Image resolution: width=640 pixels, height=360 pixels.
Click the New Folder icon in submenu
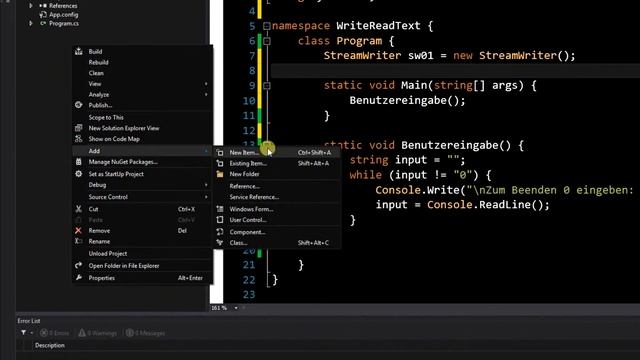tap(220, 174)
